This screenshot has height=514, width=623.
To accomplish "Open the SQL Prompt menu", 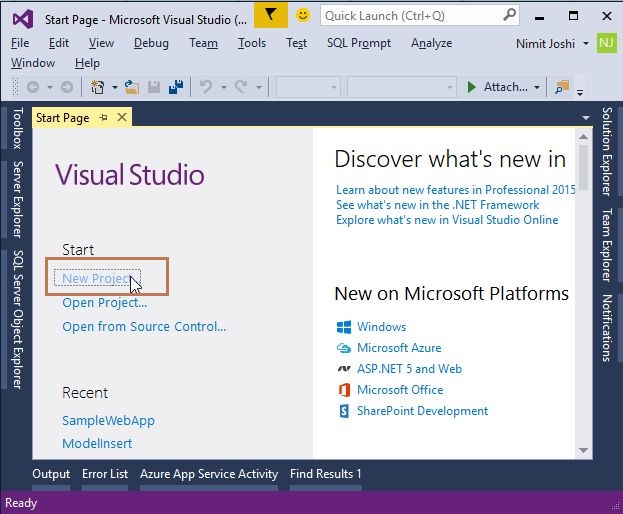I will click(x=359, y=43).
